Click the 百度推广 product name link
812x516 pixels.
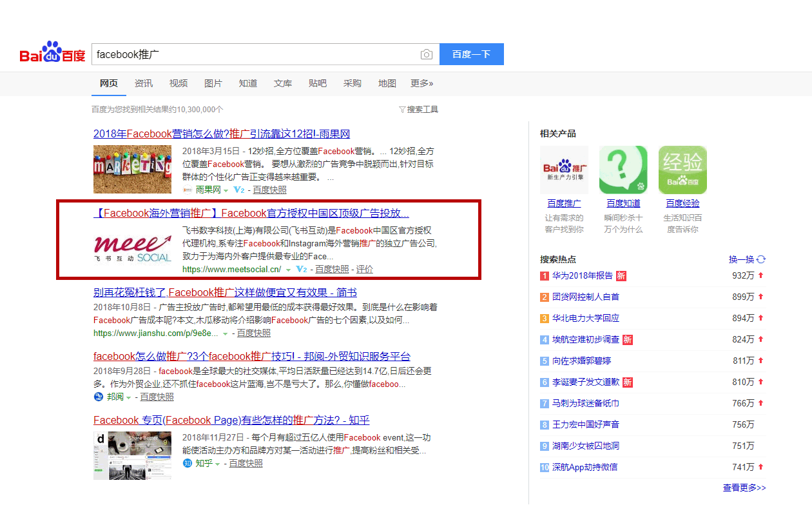point(564,203)
